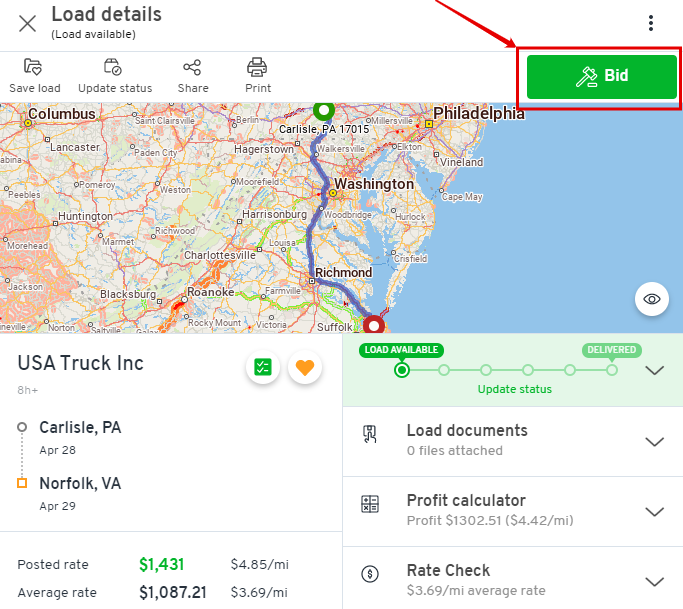The width and height of the screenshot is (683, 609).
Task: Click the Share icon
Action: (x=192, y=68)
